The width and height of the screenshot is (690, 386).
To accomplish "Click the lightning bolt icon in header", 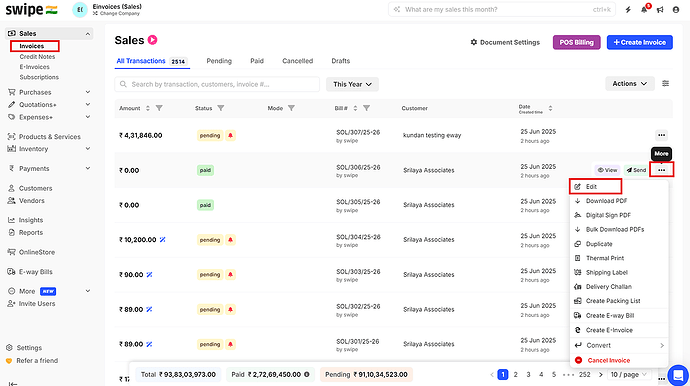I will [x=628, y=10].
